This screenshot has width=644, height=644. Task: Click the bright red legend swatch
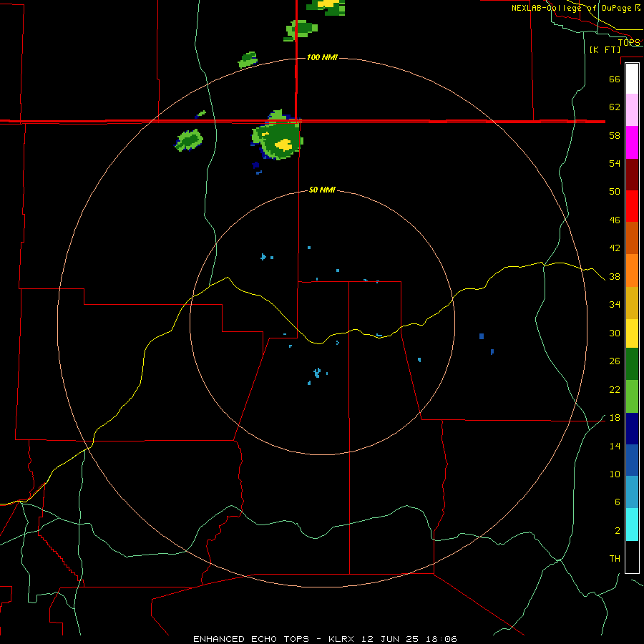(x=632, y=206)
